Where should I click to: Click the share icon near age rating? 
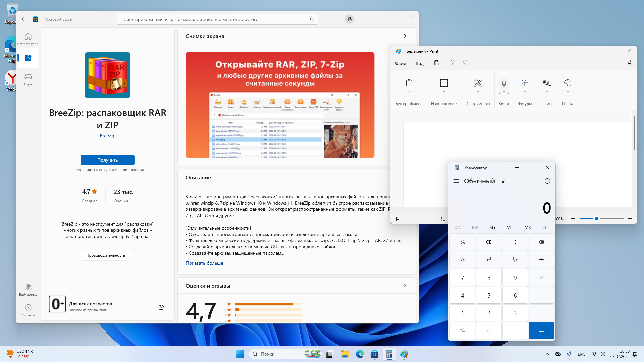pos(161,307)
